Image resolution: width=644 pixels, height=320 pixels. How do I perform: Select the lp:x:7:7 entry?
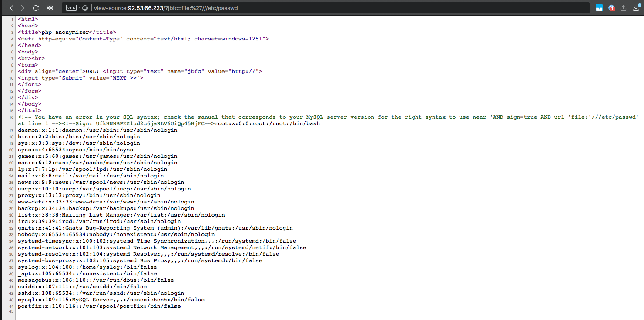pos(92,169)
